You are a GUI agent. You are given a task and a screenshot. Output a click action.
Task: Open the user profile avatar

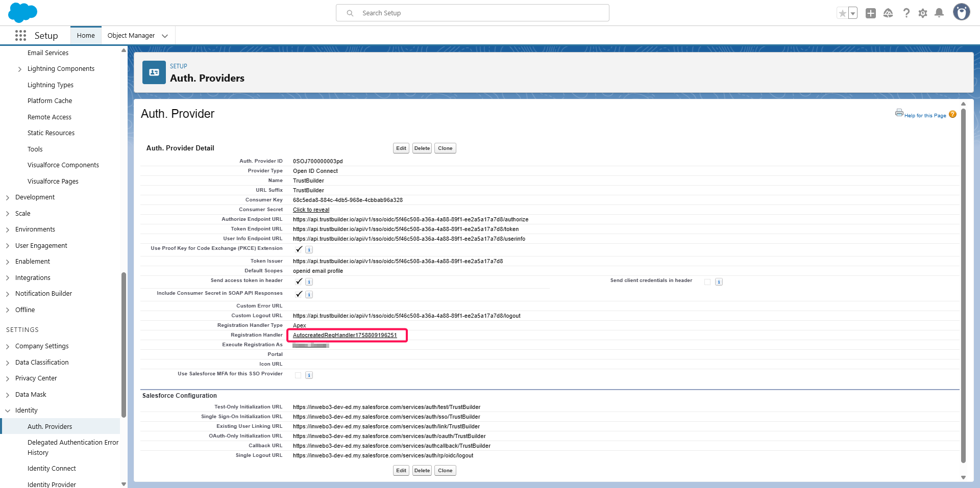pos(961,12)
